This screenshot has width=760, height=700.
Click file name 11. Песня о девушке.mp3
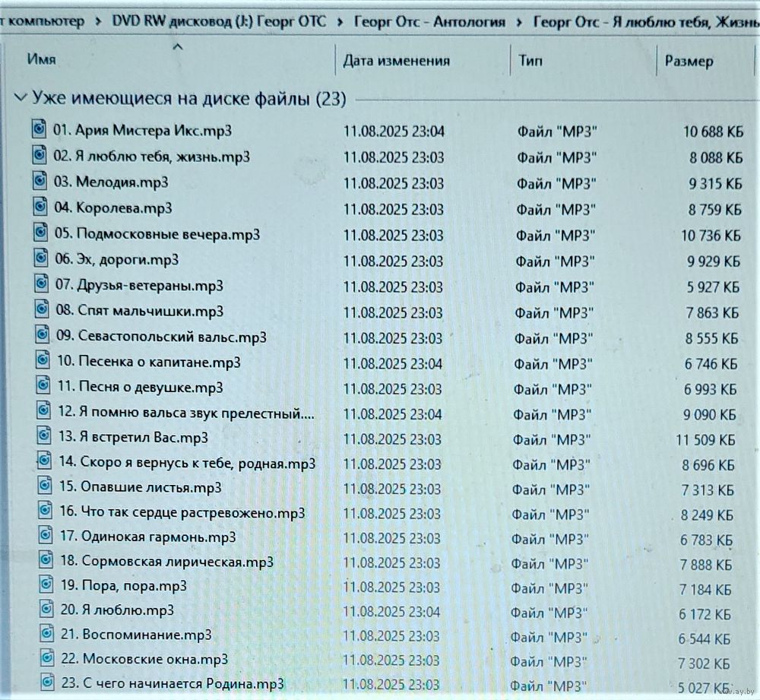[x=141, y=388]
